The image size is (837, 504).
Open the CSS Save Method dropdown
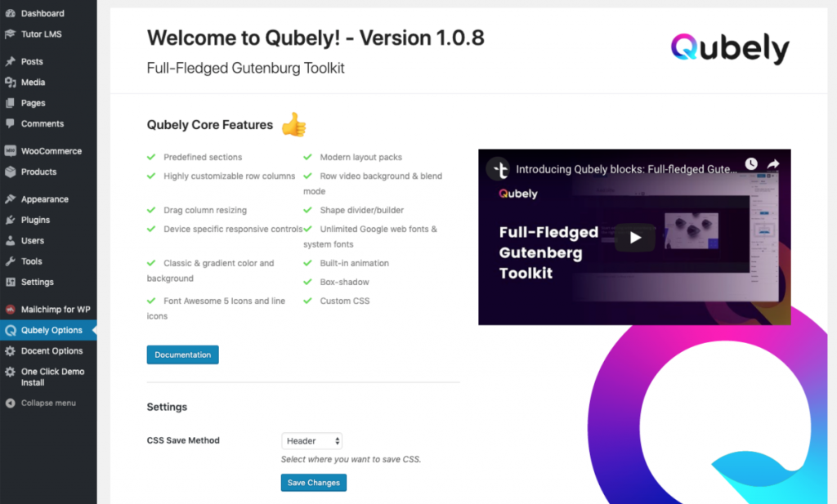click(311, 441)
